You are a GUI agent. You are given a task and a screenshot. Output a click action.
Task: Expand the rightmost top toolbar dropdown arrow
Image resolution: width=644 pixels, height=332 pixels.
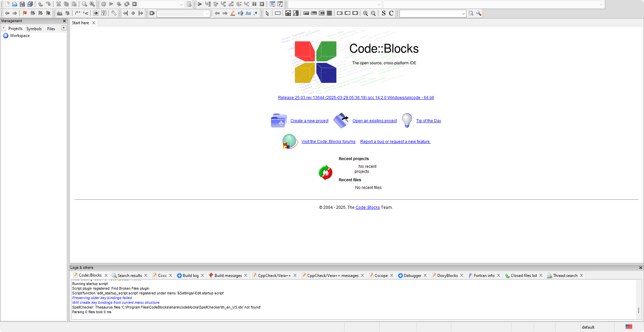(x=601, y=4)
